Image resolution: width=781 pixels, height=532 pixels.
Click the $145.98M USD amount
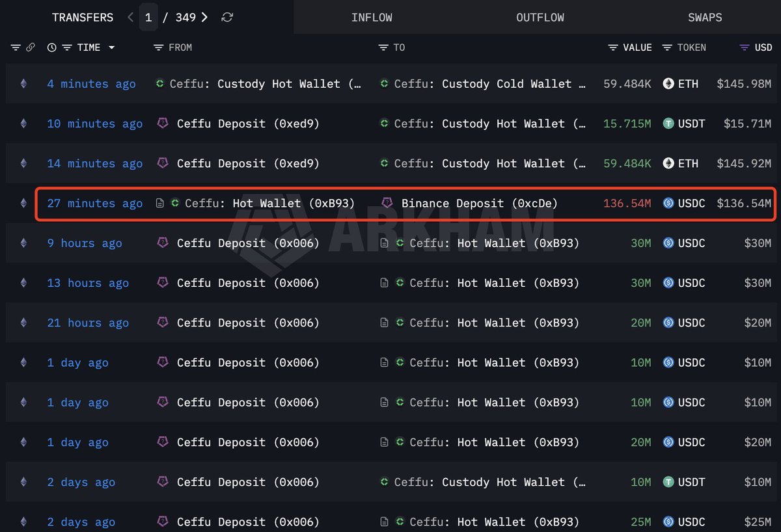click(x=744, y=84)
